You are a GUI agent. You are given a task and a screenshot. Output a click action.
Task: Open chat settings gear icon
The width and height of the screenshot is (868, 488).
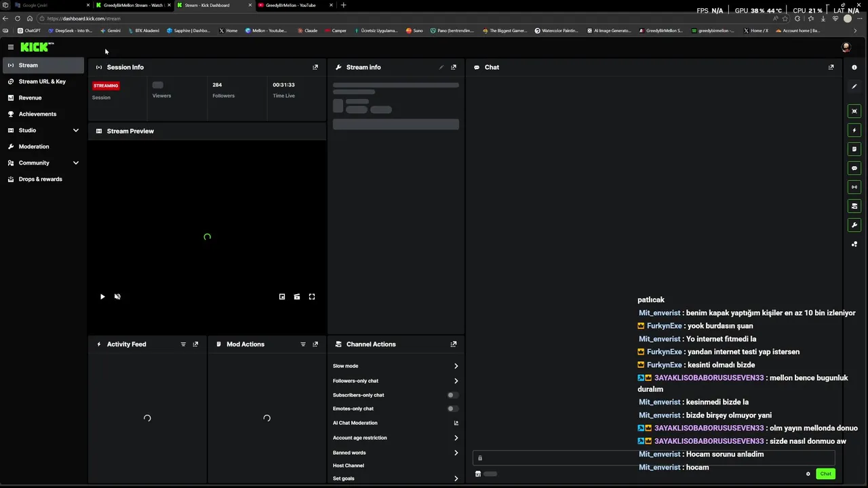[808, 474]
